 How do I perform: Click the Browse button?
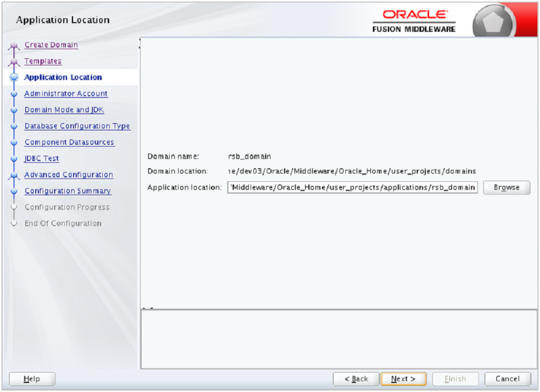pos(507,188)
